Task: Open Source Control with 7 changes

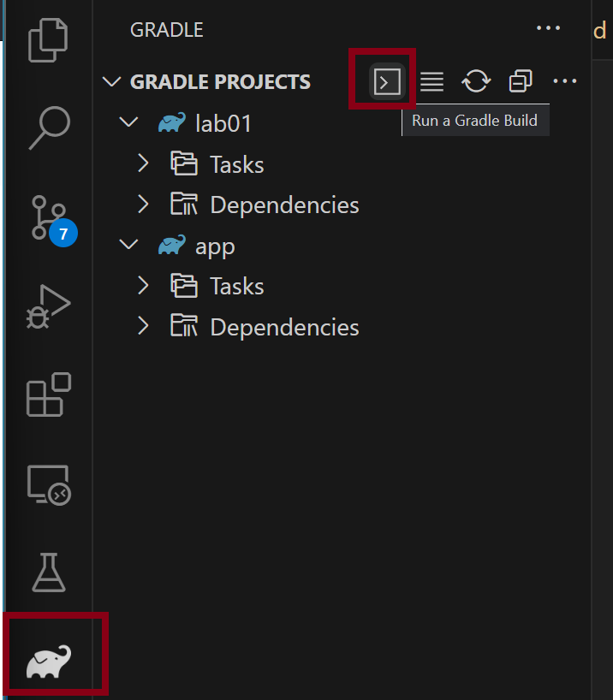Action: 48,217
